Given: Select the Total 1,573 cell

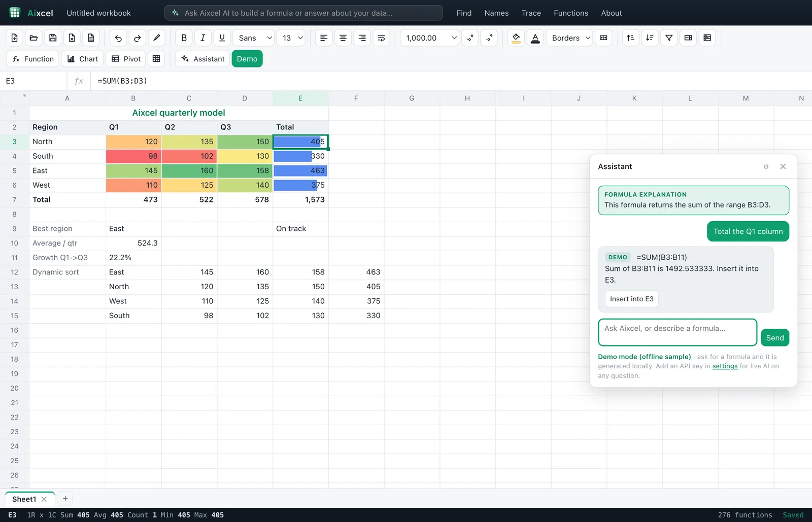Looking at the screenshot, I should [x=300, y=200].
